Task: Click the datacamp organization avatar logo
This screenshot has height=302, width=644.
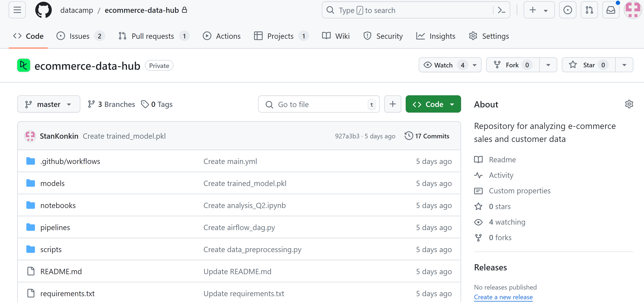Action: 23,65
